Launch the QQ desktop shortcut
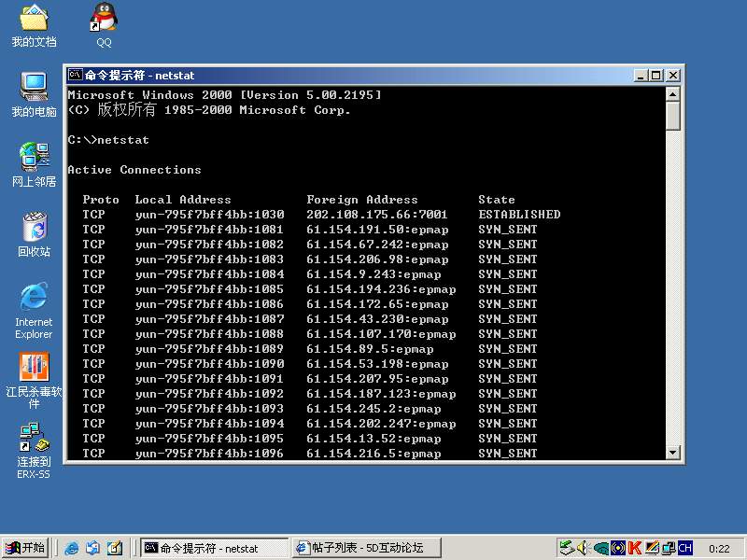747x560 pixels. (104, 25)
